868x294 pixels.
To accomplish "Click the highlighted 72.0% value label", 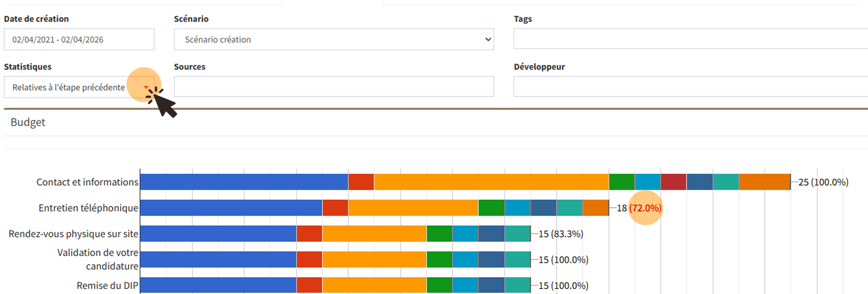I will (645, 208).
